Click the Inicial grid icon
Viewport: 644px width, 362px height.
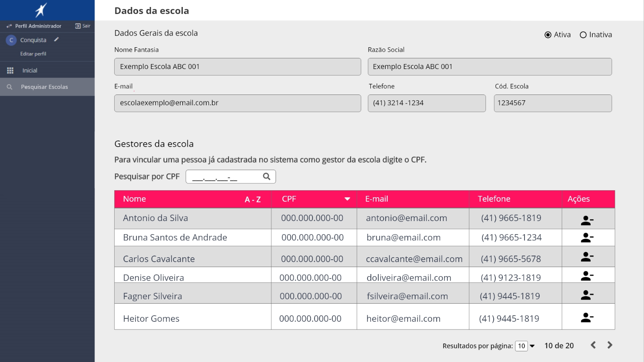[10, 70]
